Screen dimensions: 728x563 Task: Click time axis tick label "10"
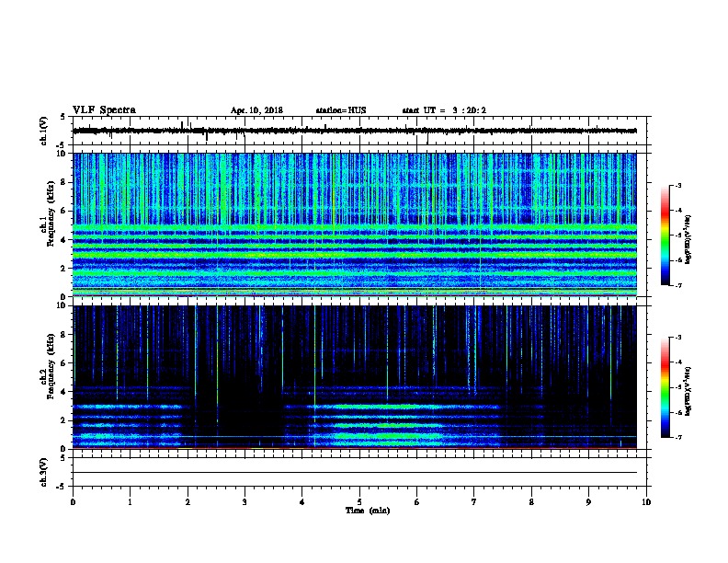(646, 502)
